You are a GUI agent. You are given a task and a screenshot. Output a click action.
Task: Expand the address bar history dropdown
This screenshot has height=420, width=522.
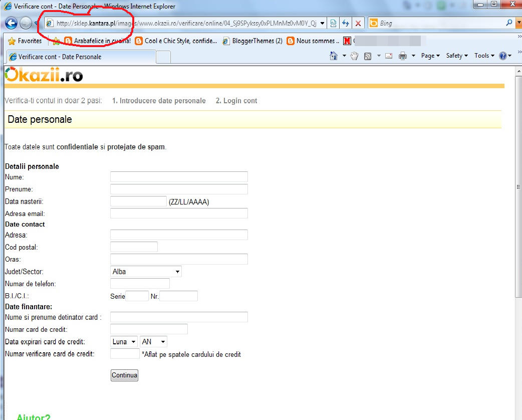[x=322, y=23]
